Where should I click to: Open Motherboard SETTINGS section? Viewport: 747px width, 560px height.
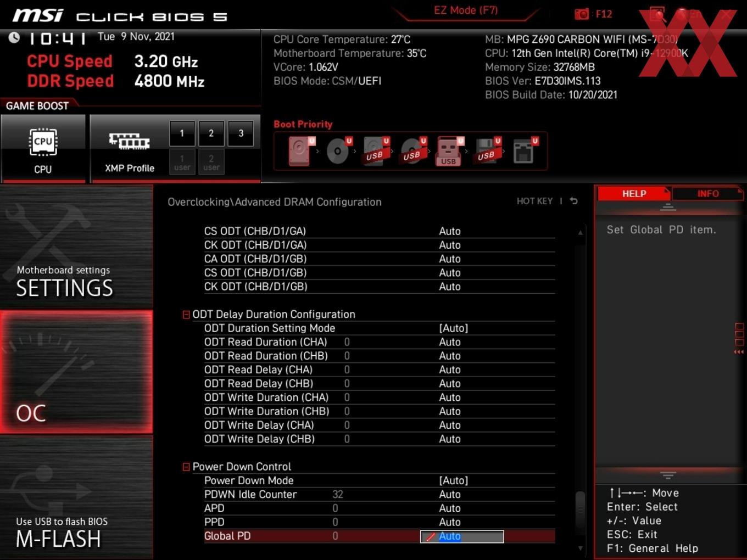pyautogui.click(x=76, y=247)
